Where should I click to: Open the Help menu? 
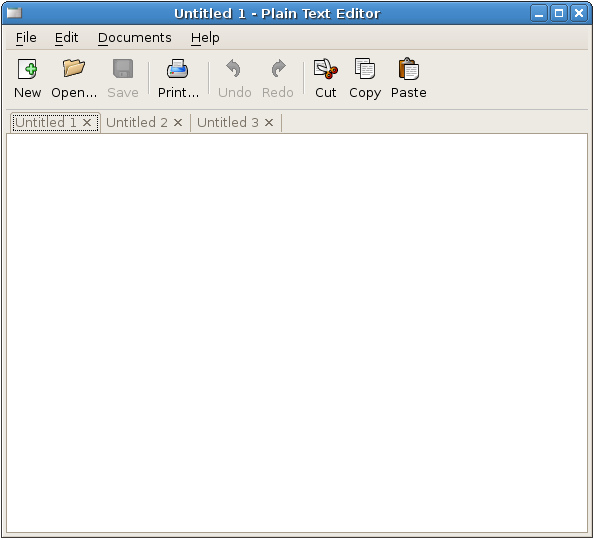(x=205, y=38)
